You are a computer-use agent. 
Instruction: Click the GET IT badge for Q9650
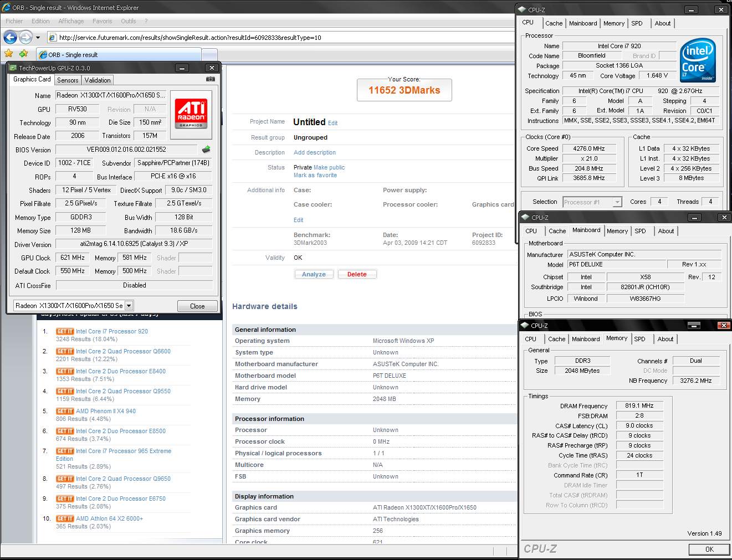pos(65,479)
